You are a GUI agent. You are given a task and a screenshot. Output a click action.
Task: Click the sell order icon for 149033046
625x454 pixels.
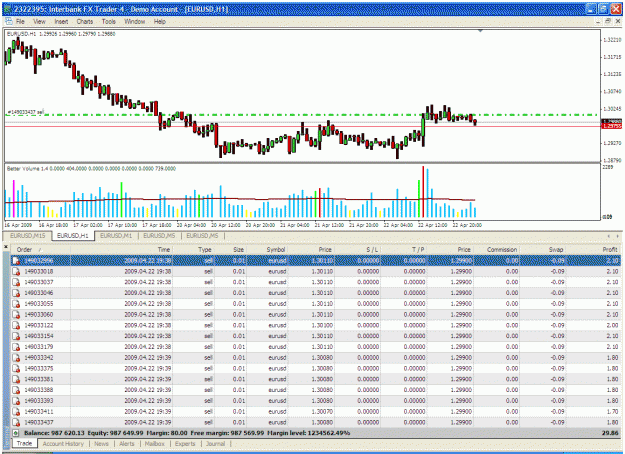[16, 293]
